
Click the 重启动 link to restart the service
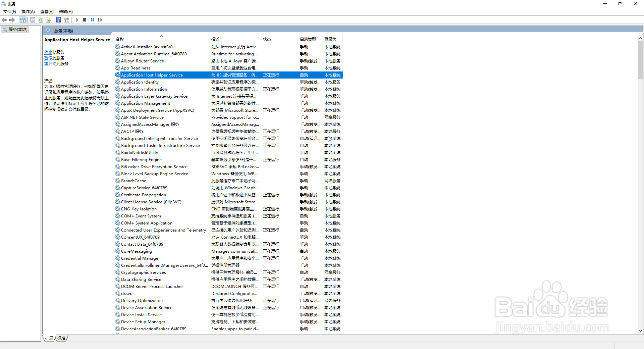[x=50, y=64]
